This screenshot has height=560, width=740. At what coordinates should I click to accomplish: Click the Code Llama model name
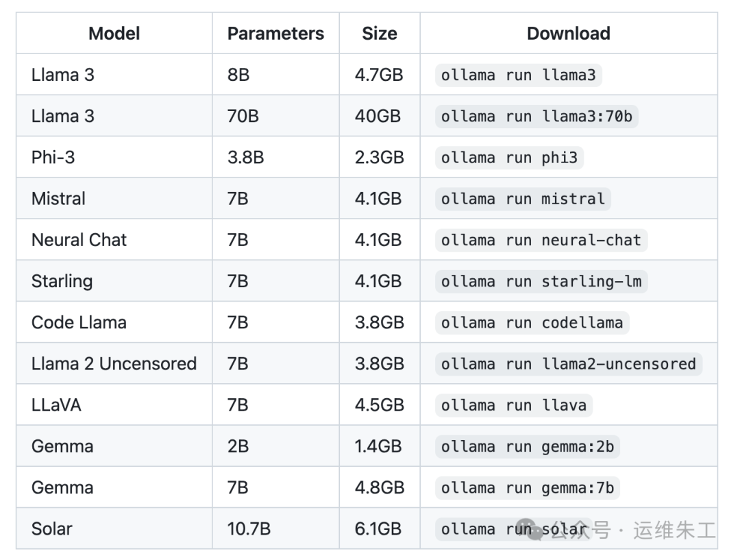click(x=79, y=323)
